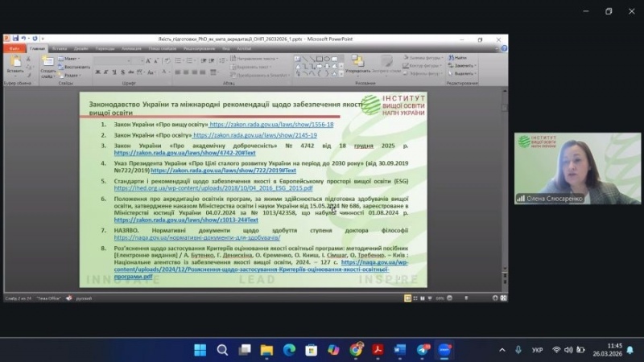
Task: Open the File (Файл) tab
Action: (14, 48)
